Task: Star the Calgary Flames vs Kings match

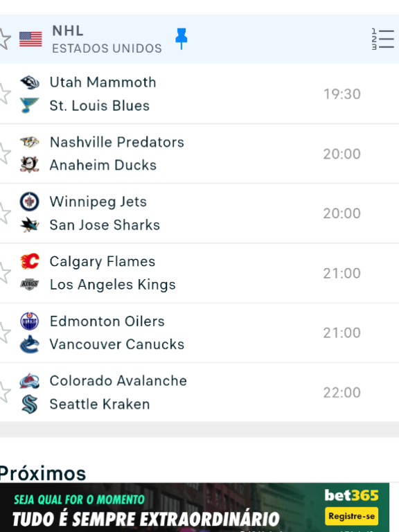Action: [x=5, y=273]
